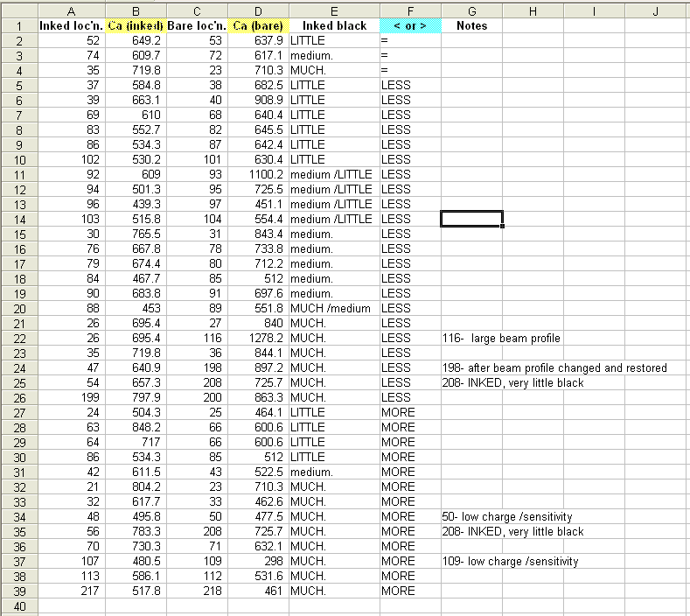Click the Select All corner box

[17, 10]
